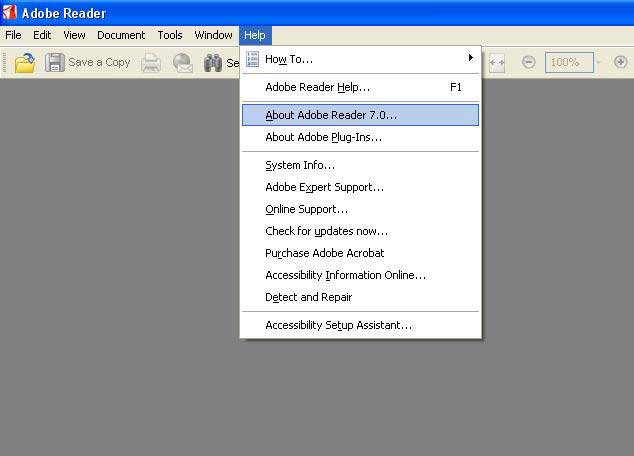
Task: Choose About Adobe Plug-Ins
Action: pos(360,137)
